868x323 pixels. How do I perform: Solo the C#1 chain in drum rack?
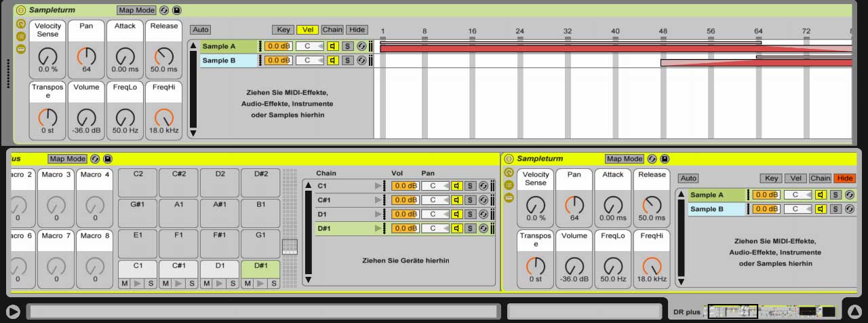(x=470, y=200)
